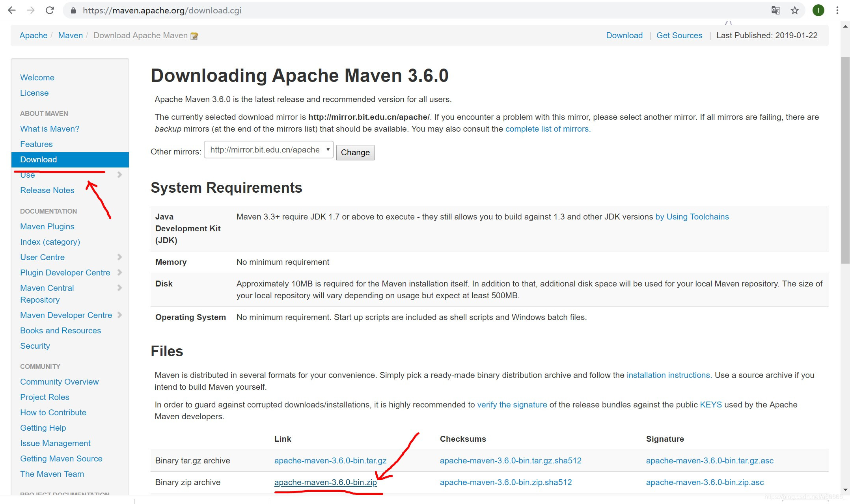Click the Use sidebar link
Viewport: 850px width, 504px height.
pos(28,175)
